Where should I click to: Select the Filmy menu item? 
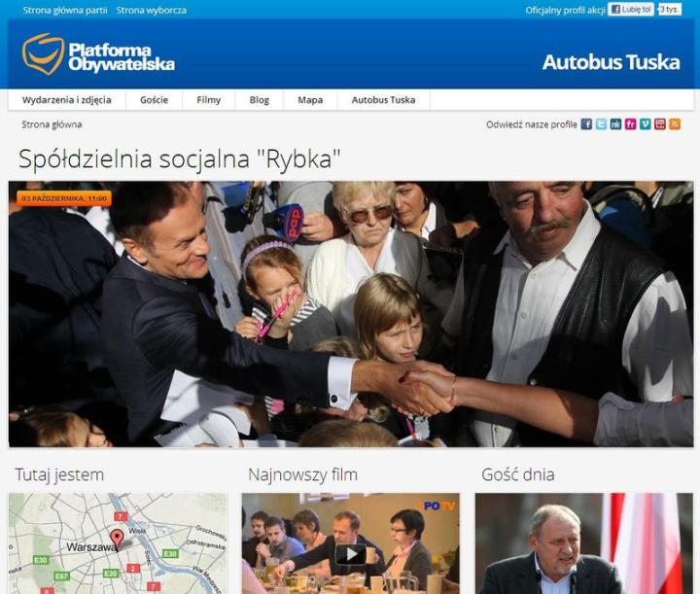click(x=208, y=100)
